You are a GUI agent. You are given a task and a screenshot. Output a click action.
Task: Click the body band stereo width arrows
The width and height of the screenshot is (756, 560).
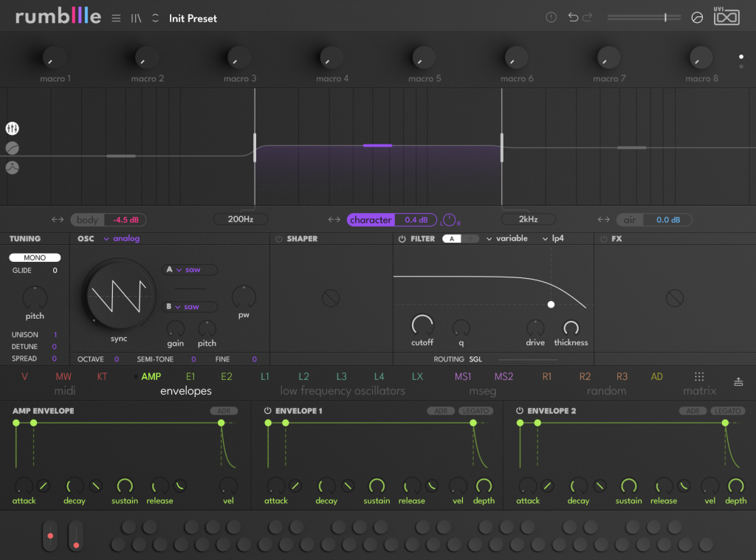(58, 219)
